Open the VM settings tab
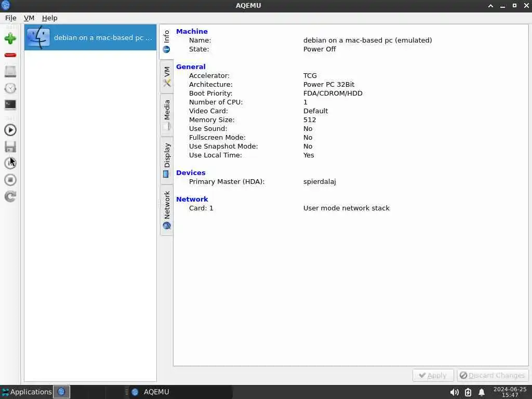The width and height of the screenshot is (532, 399). coord(167,77)
